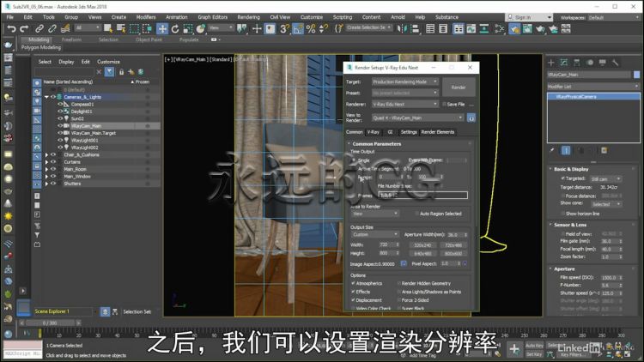The height and width of the screenshot is (362, 644).
Task: Activate the Select and Rotate tool
Action: click(175, 28)
